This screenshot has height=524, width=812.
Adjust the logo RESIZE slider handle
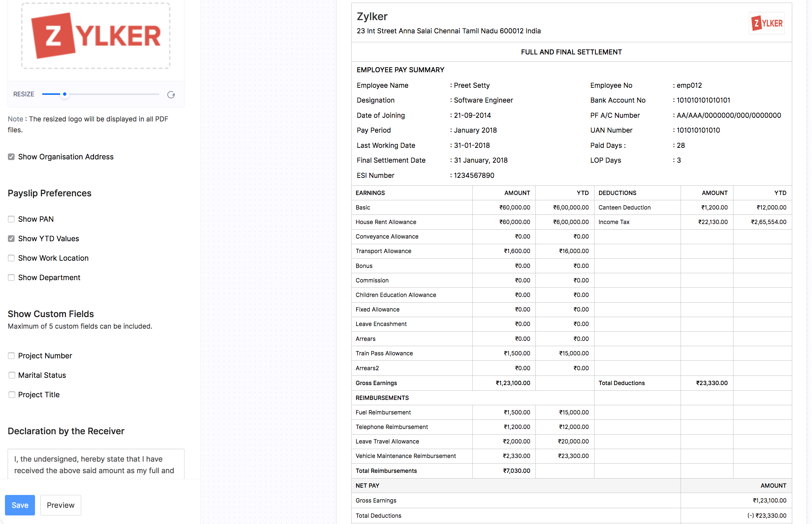pos(65,94)
